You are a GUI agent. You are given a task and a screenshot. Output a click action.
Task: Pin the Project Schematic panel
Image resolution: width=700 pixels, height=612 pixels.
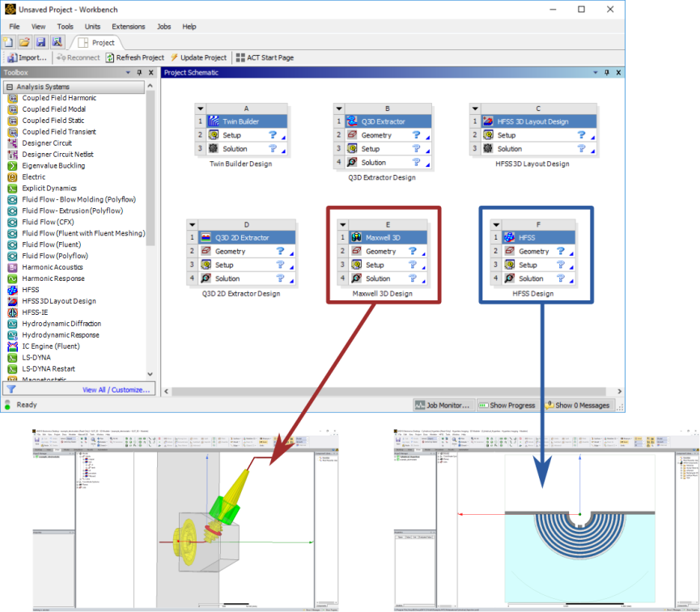pos(607,73)
